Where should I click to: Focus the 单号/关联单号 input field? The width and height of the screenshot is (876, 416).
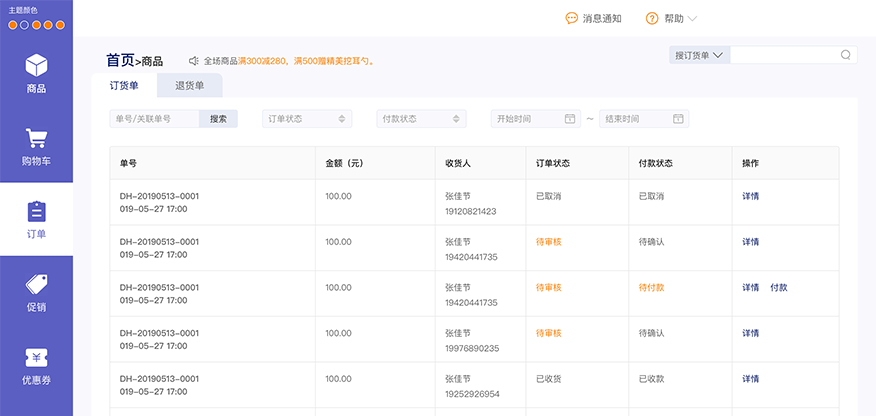(x=154, y=119)
